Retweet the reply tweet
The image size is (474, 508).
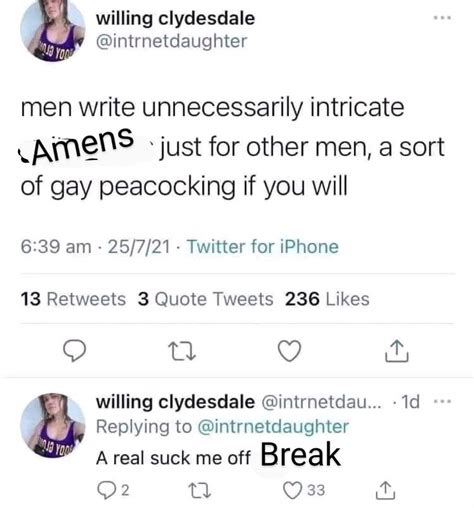(x=199, y=490)
